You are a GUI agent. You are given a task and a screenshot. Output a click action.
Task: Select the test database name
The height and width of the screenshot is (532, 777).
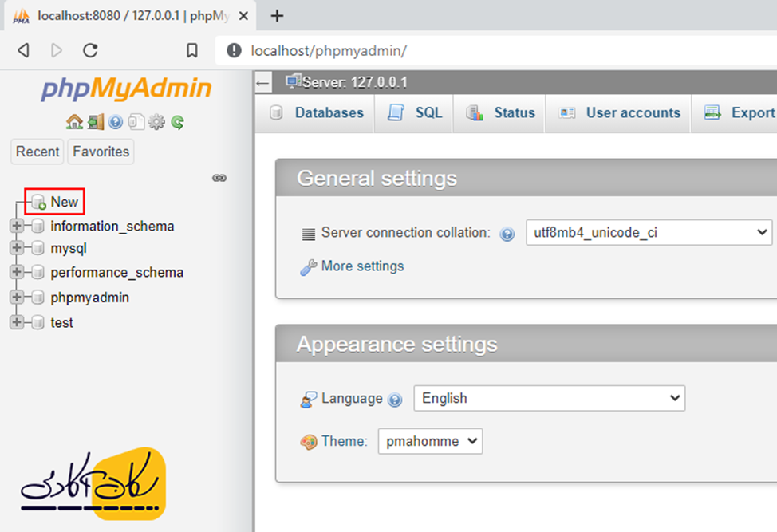point(61,323)
